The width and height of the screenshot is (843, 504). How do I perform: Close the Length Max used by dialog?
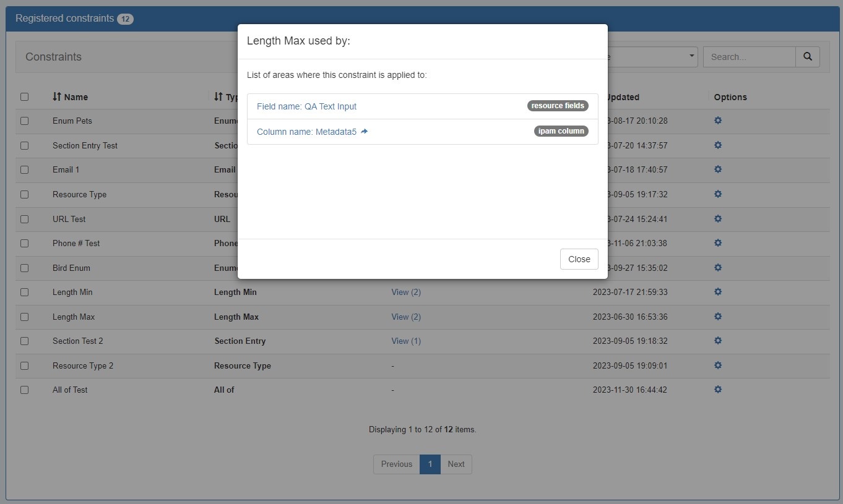point(579,259)
